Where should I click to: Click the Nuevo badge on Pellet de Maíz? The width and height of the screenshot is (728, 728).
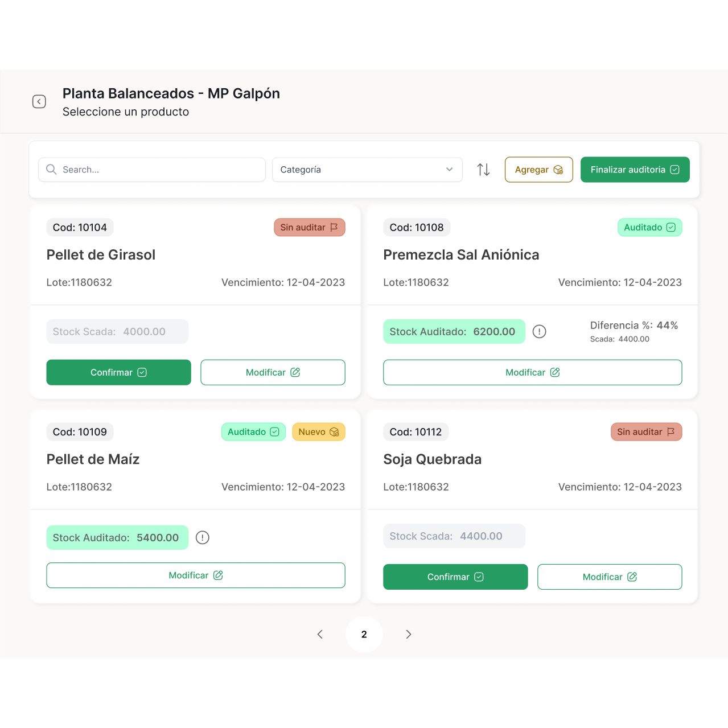[318, 432]
